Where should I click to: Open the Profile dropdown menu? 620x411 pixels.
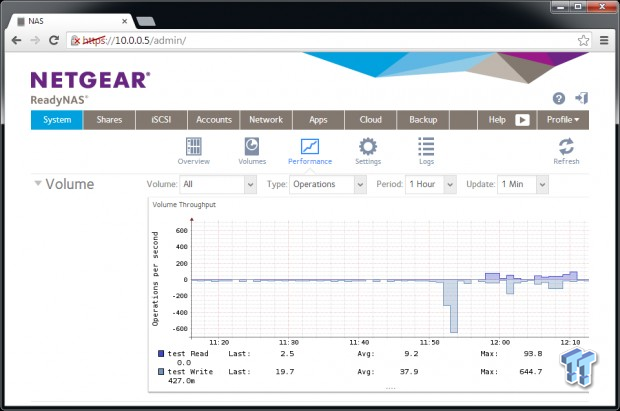pos(563,120)
